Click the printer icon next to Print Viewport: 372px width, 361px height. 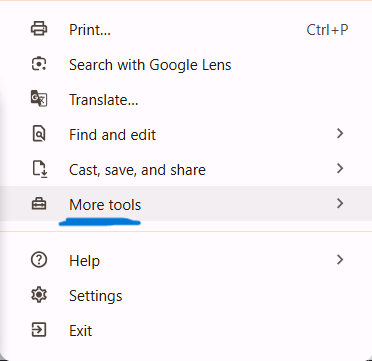pos(39,29)
